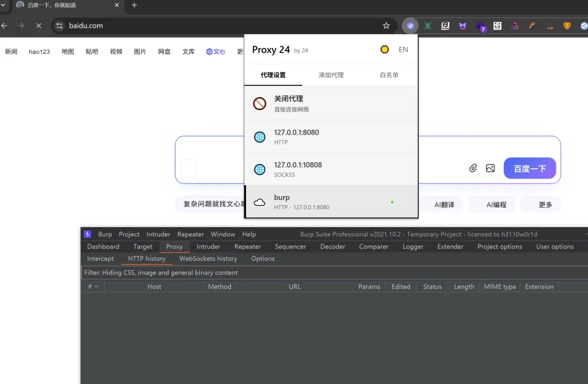Click the orange arrow extension icon
The height and width of the screenshot is (384, 588).
550,27
